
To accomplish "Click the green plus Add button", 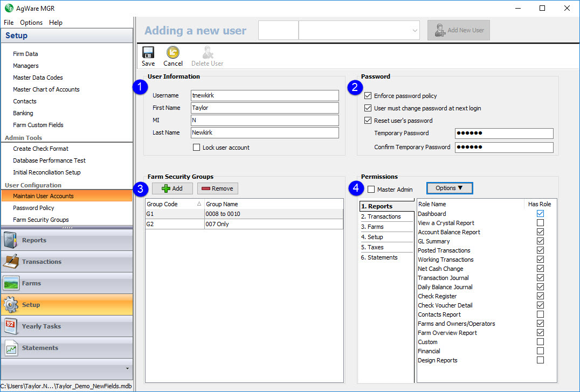I will (172, 188).
